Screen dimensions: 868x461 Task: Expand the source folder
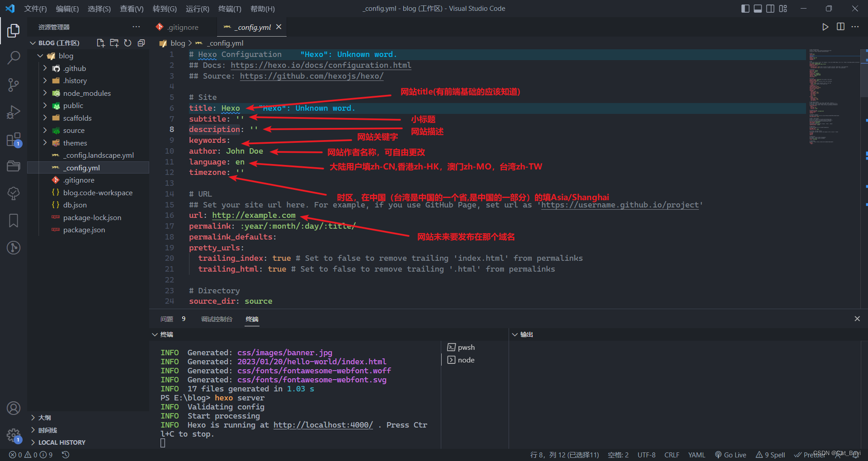pos(88,130)
